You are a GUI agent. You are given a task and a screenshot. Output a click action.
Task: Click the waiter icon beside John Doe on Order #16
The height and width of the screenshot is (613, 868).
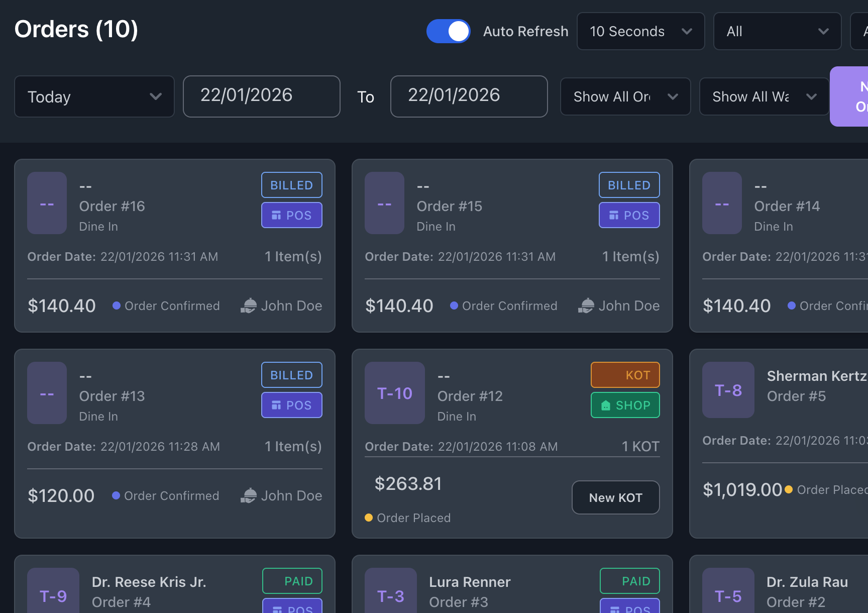click(x=249, y=305)
